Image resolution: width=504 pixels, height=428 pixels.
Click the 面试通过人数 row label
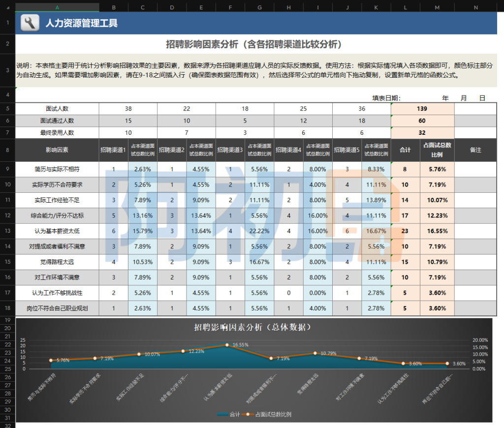pos(57,121)
